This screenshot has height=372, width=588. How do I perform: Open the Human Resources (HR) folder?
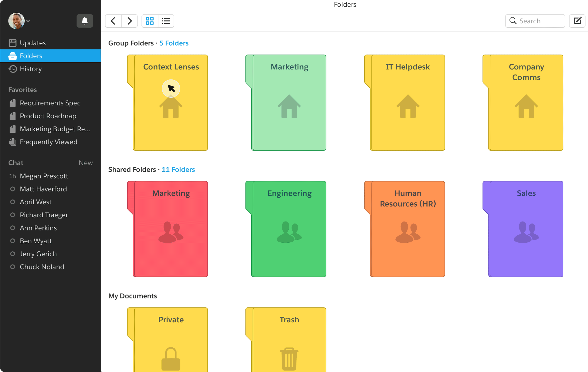pos(405,229)
